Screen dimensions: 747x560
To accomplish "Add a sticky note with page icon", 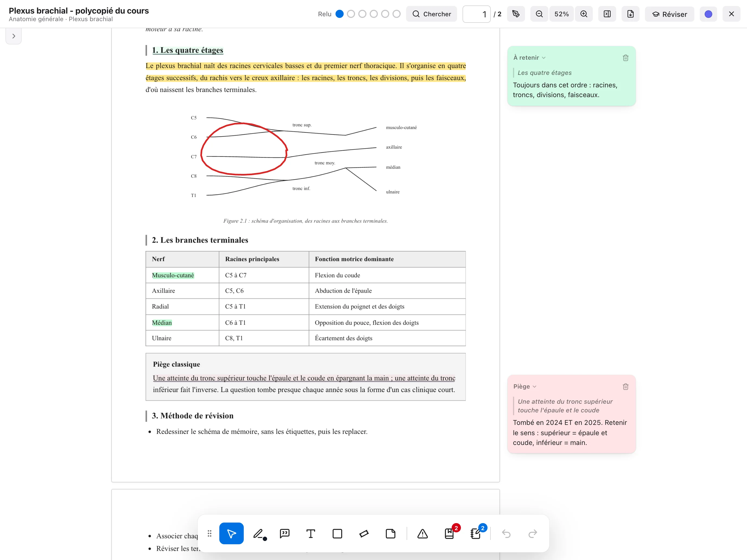I will pyautogui.click(x=390, y=533).
